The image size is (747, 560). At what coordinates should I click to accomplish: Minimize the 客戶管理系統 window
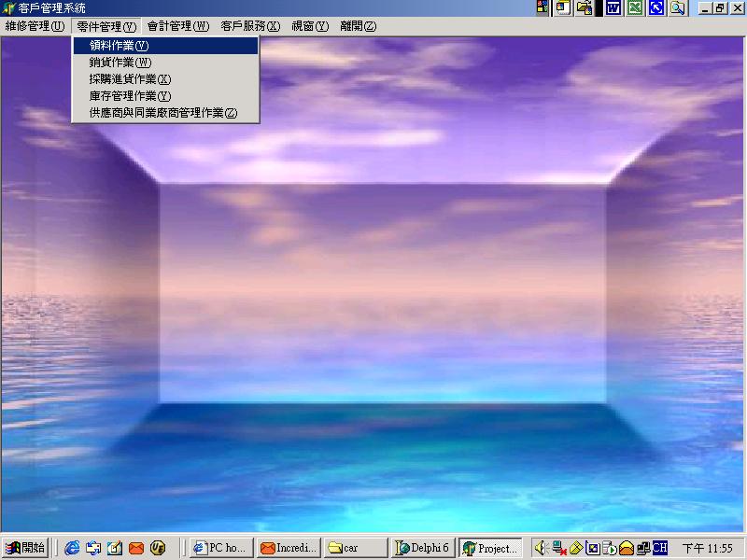(705, 8)
